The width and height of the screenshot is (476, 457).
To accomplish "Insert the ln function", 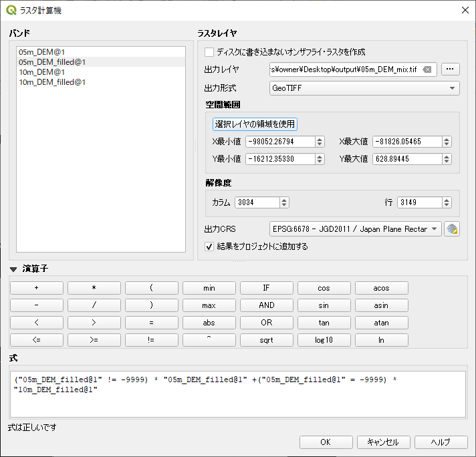I will click(x=382, y=340).
